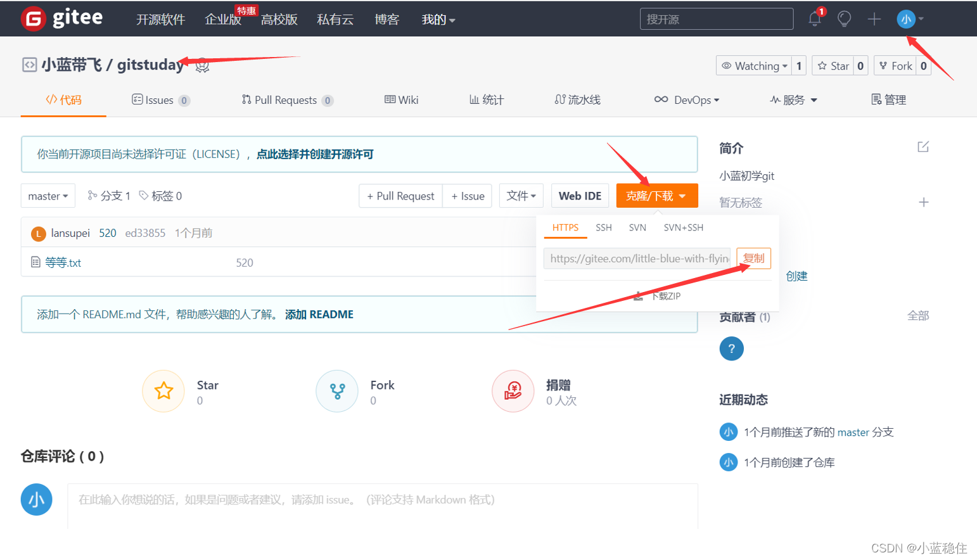Open the 统计 tab
This screenshot has width=977, height=560.
tap(487, 100)
